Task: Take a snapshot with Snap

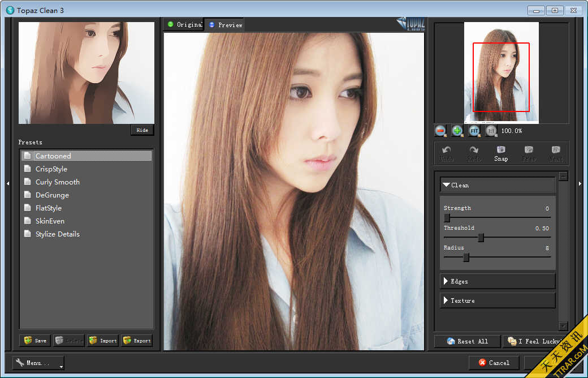Action: pyautogui.click(x=501, y=153)
